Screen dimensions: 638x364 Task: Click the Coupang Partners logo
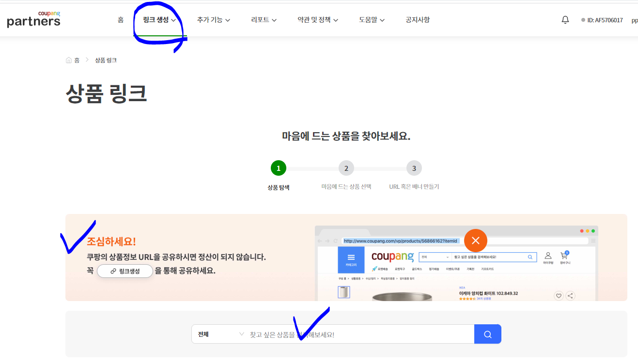33,19
